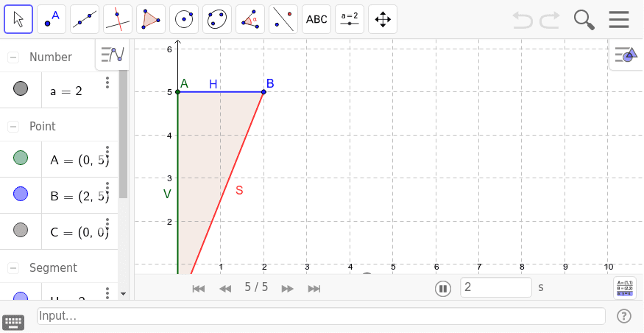Viewport: 644px width, 333px height.
Task: Click the Redo arrow
Action: [550, 19]
